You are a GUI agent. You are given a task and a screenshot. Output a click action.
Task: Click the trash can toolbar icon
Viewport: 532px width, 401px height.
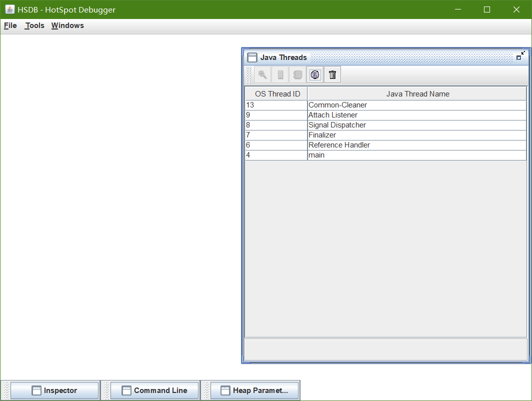332,74
